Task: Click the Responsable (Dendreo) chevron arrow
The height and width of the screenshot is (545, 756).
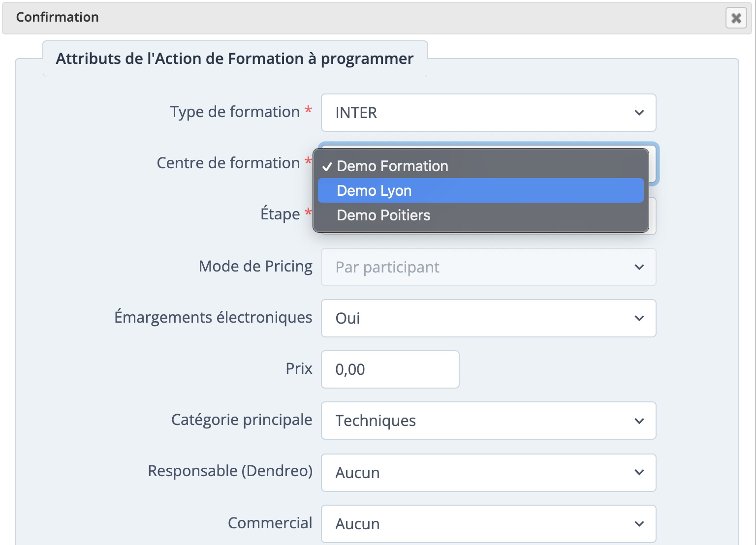Action: click(639, 472)
